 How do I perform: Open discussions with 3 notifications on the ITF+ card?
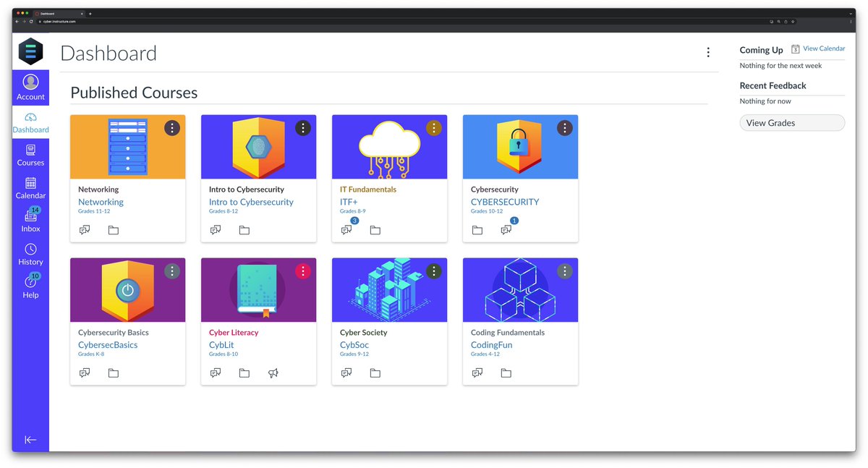[346, 229]
